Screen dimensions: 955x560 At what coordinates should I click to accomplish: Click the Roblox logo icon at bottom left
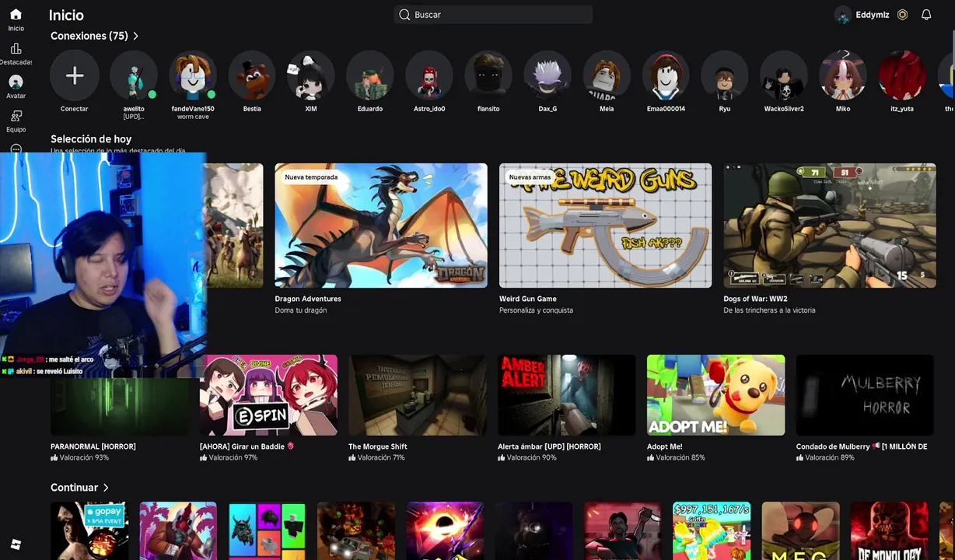point(16,544)
